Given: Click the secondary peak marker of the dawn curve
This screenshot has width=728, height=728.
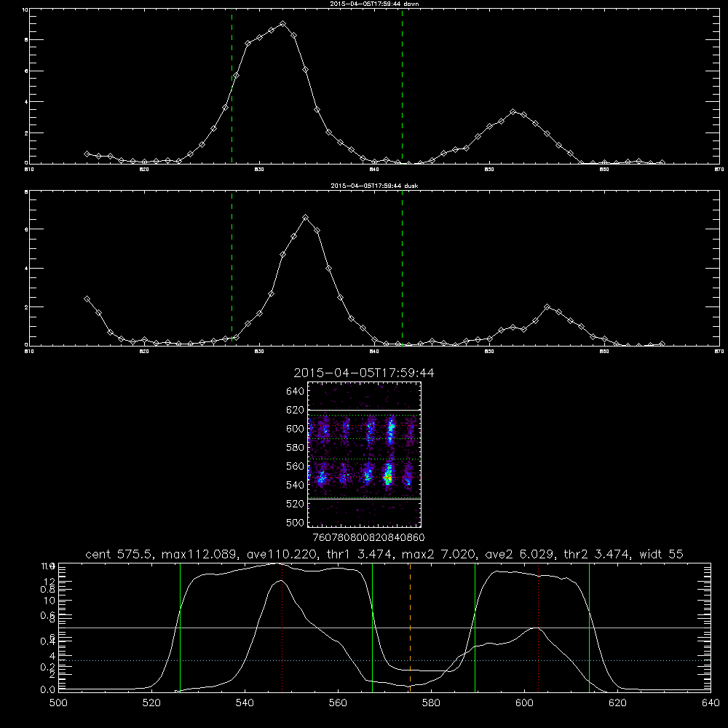Looking at the screenshot, I should click(513, 112).
